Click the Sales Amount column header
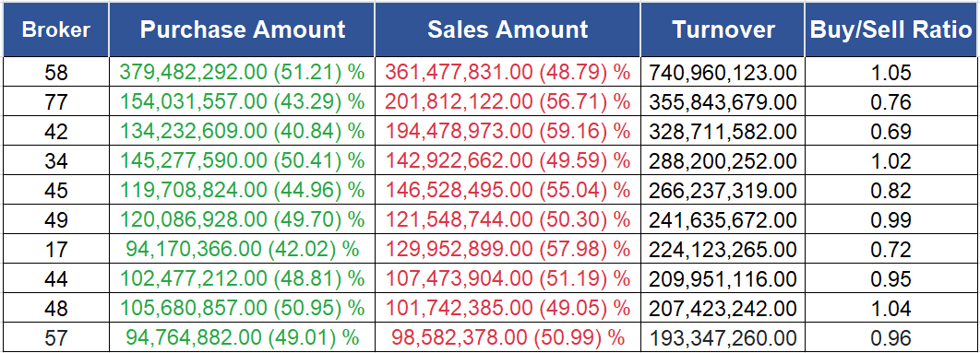 coord(508,29)
